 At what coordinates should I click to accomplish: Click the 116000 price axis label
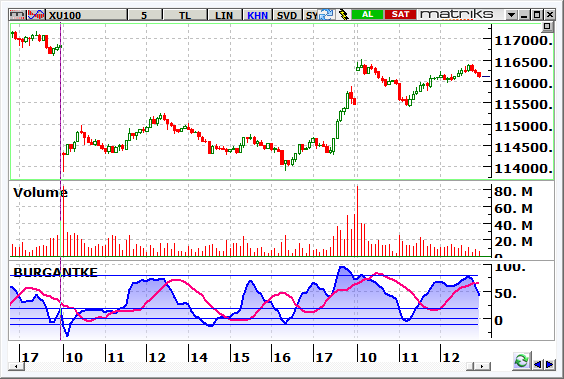(523, 84)
